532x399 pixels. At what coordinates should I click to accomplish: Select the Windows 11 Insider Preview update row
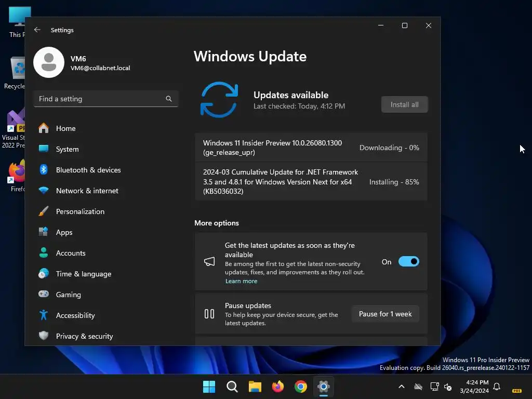point(311,148)
